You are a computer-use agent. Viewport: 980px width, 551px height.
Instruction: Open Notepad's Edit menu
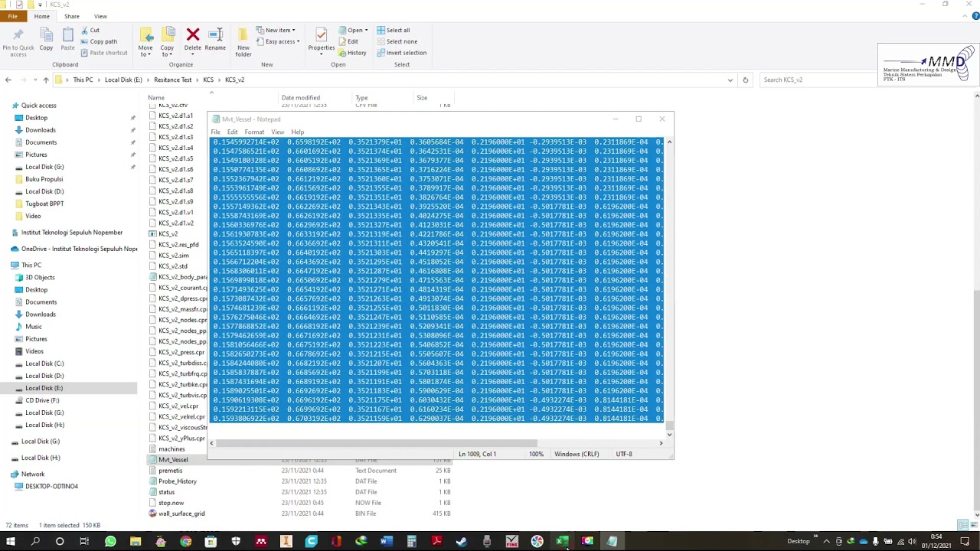point(232,132)
